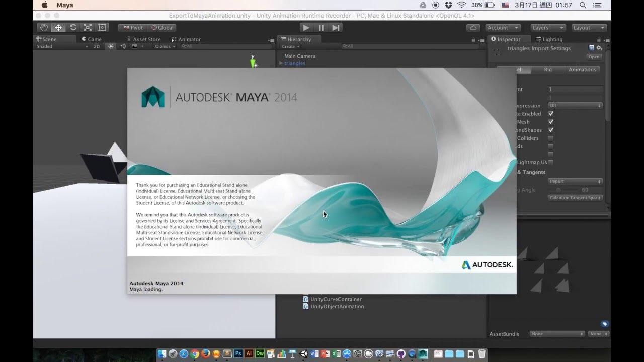
Task: Open inspector gear settings menu
Action: click(x=599, y=48)
